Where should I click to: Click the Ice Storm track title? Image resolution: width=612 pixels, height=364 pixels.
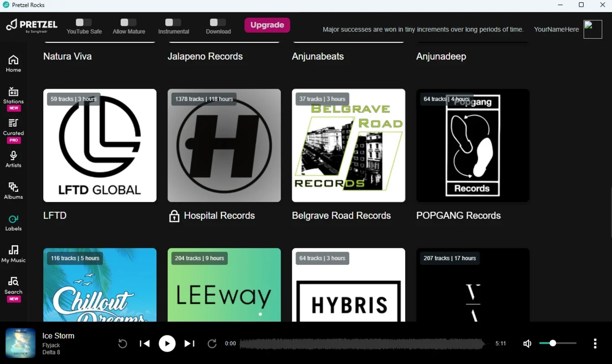pos(58,336)
